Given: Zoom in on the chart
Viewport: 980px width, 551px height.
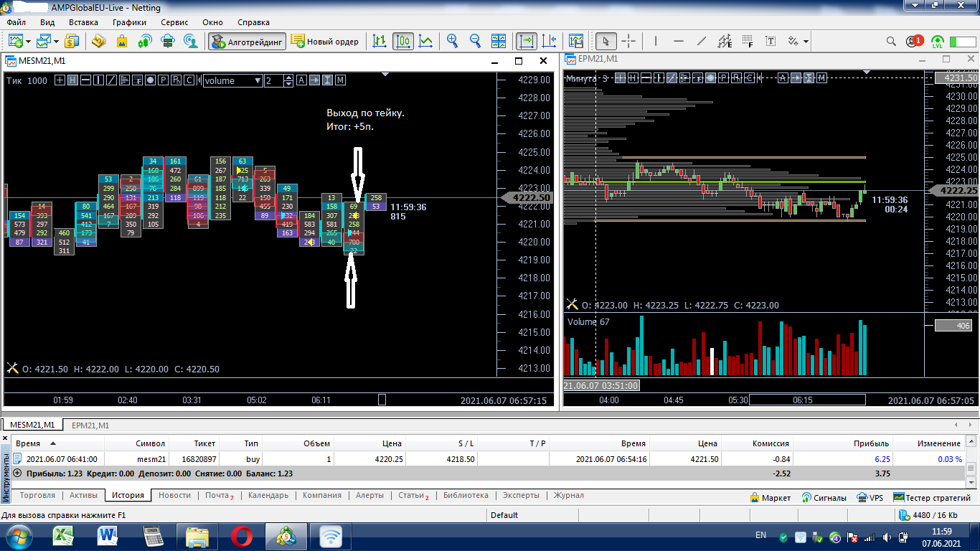Looking at the screenshot, I should click(x=453, y=41).
